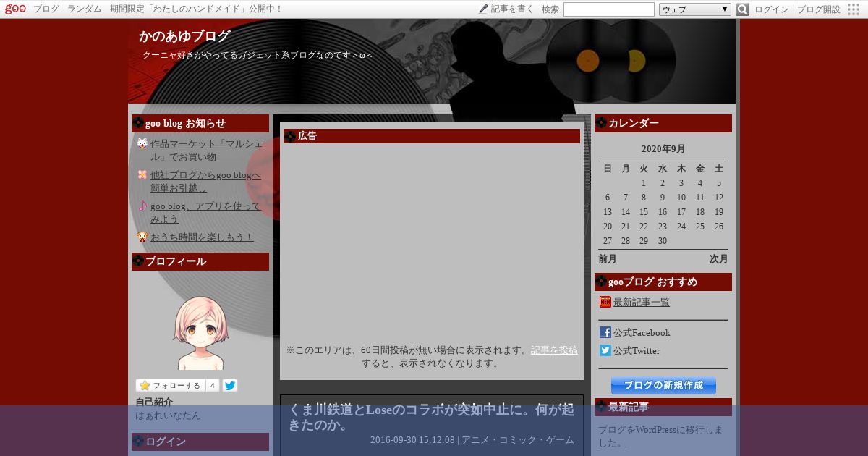Click the music note icon beside アプリ link
This screenshot has width=868, height=456.
click(142, 206)
